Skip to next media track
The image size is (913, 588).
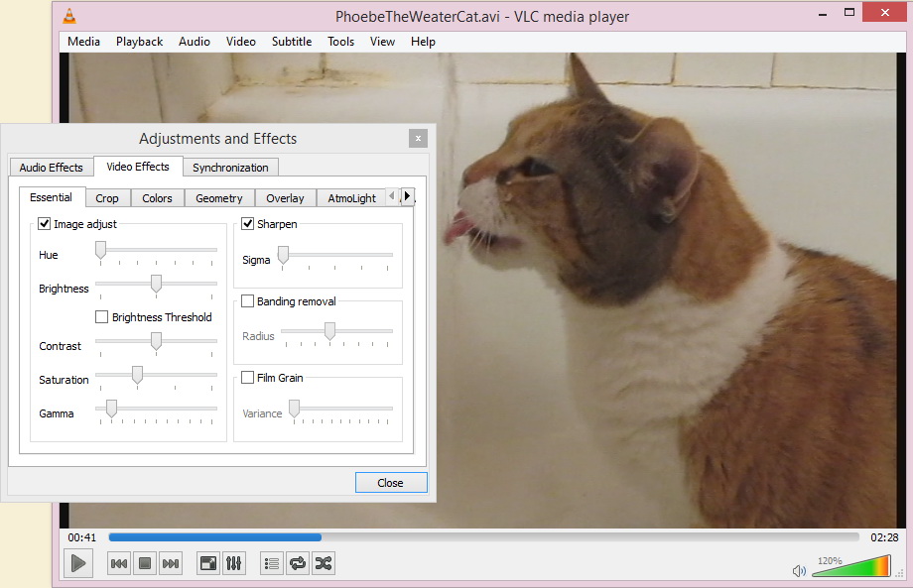click(171, 563)
